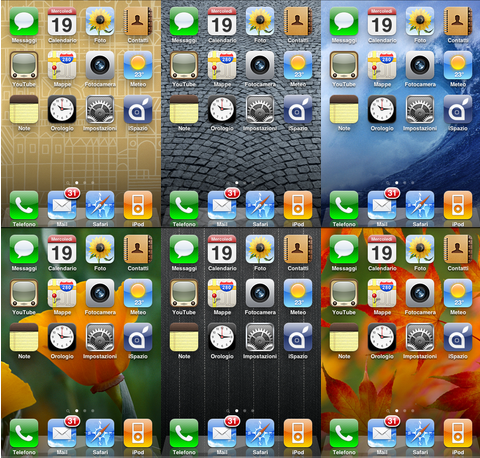The width and height of the screenshot is (480, 458).
Task: Open Messaggi on the tan map wallpaper screen
Action: point(24,21)
